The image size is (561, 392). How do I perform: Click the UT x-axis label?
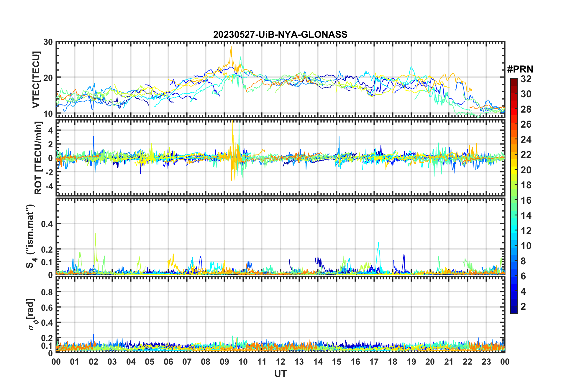[x=280, y=374]
